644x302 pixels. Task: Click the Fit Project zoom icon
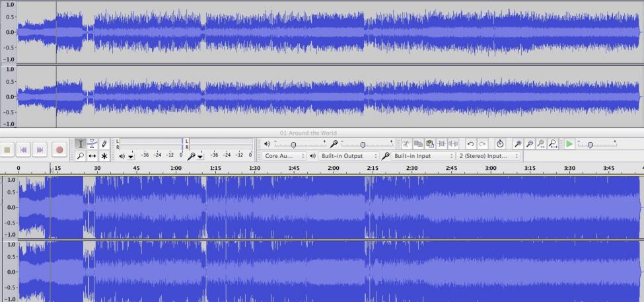(552, 144)
